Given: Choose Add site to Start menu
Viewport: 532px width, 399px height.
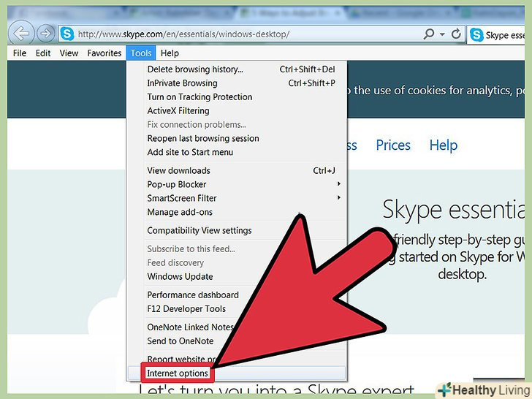Looking at the screenshot, I should click(237, 152).
